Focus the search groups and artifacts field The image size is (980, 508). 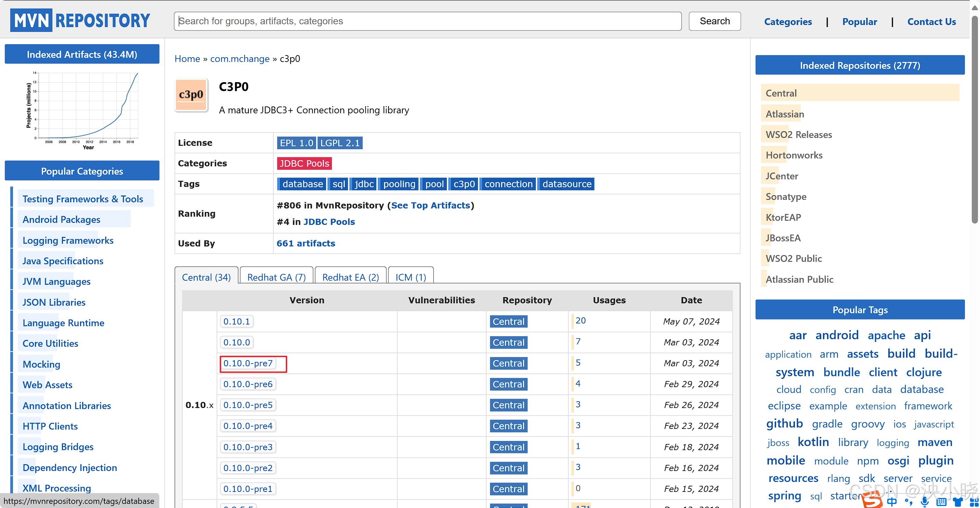(427, 21)
